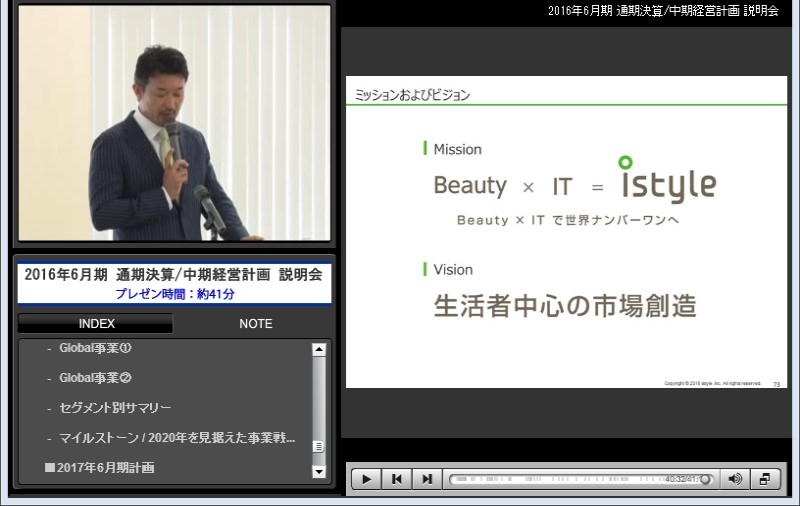The height and width of the screenshot is (506, 800).
Task: Click the playback seek bar
Action: [581, 479]
